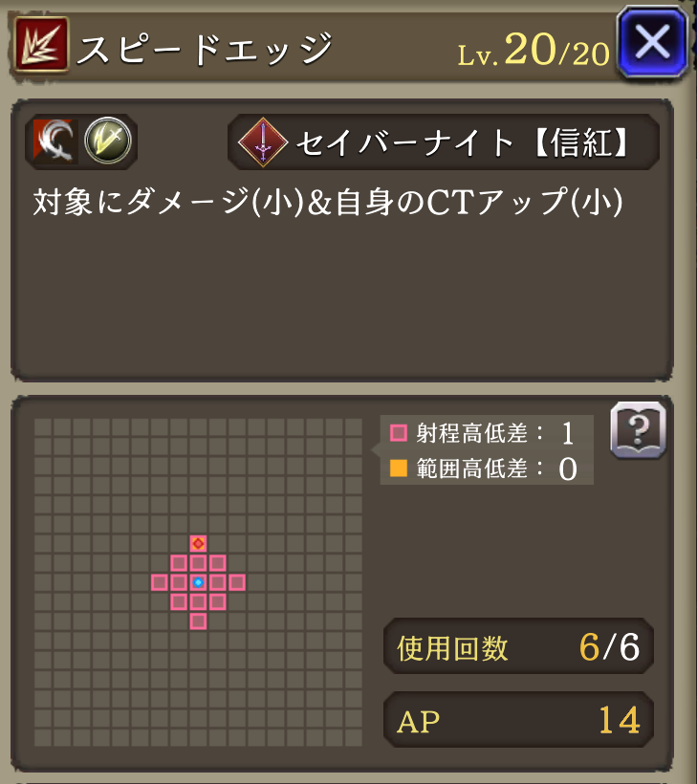Close the スピードエッジ skill dialog

653,42
